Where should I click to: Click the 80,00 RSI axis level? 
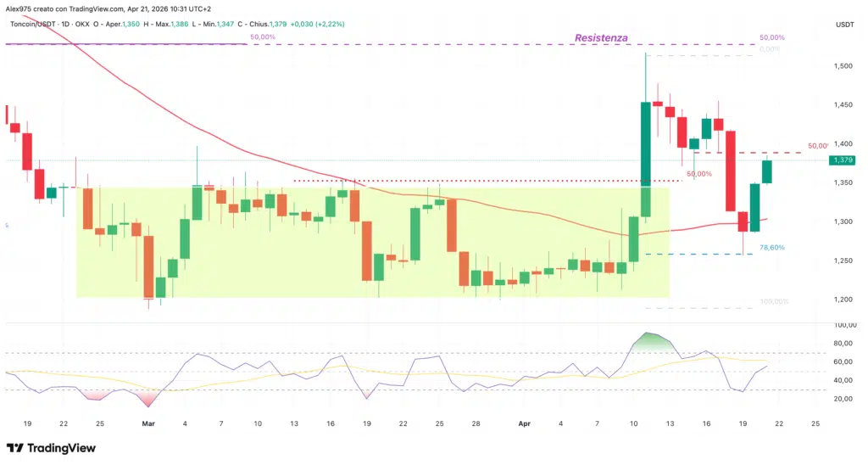pos(843,344)
